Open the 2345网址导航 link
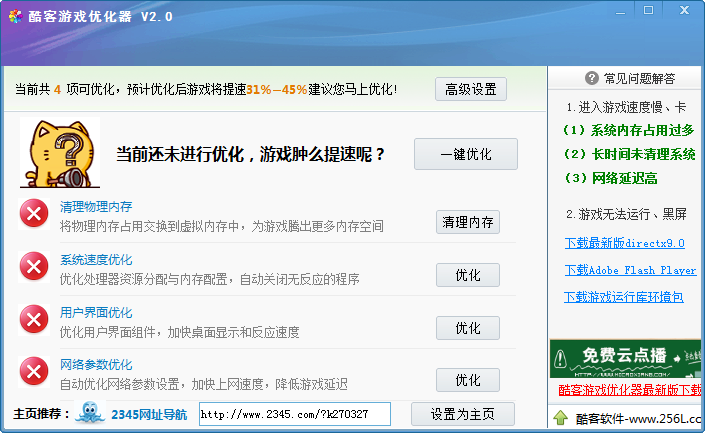Screen dimensions: 705x433 pos(149,414)
